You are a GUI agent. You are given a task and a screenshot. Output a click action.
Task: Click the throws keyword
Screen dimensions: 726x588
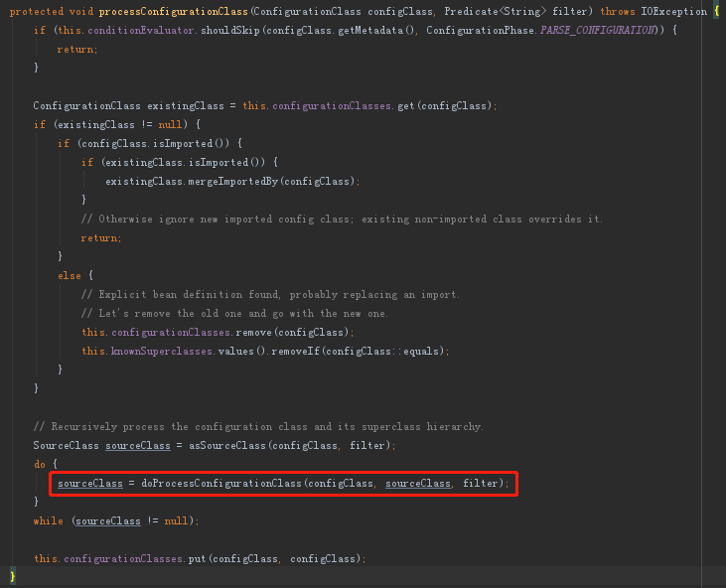(x=617, y=11)
